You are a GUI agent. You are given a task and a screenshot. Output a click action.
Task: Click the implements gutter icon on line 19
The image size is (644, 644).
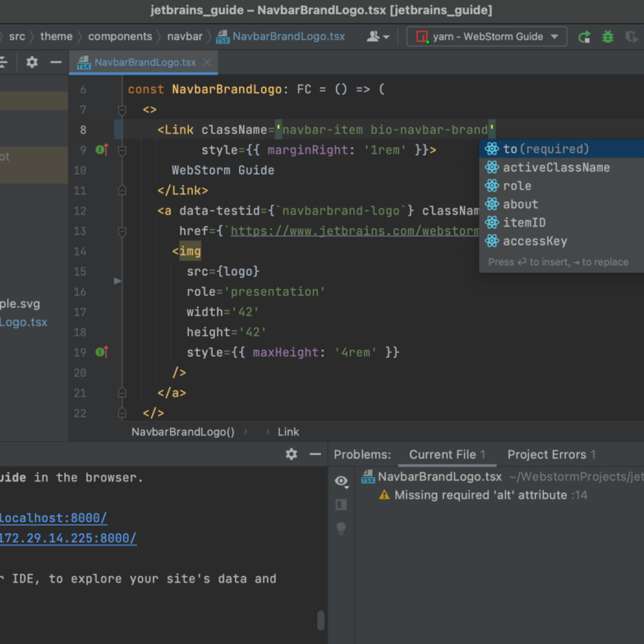[101, 352]
